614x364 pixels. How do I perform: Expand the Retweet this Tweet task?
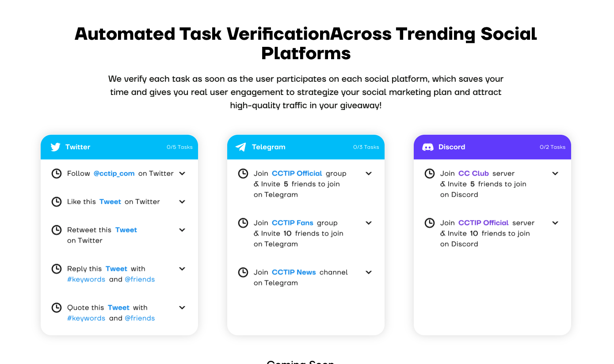click(182, 230)
